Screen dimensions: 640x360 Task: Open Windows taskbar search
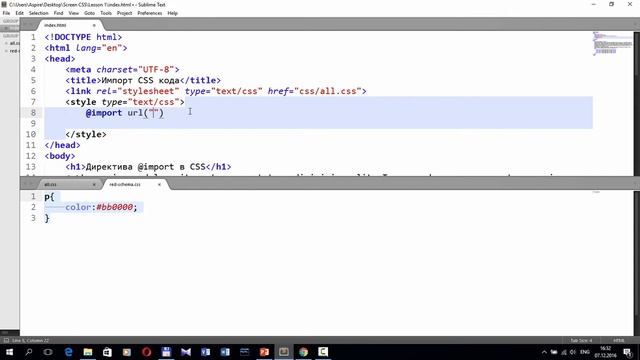tap(29, 352)
